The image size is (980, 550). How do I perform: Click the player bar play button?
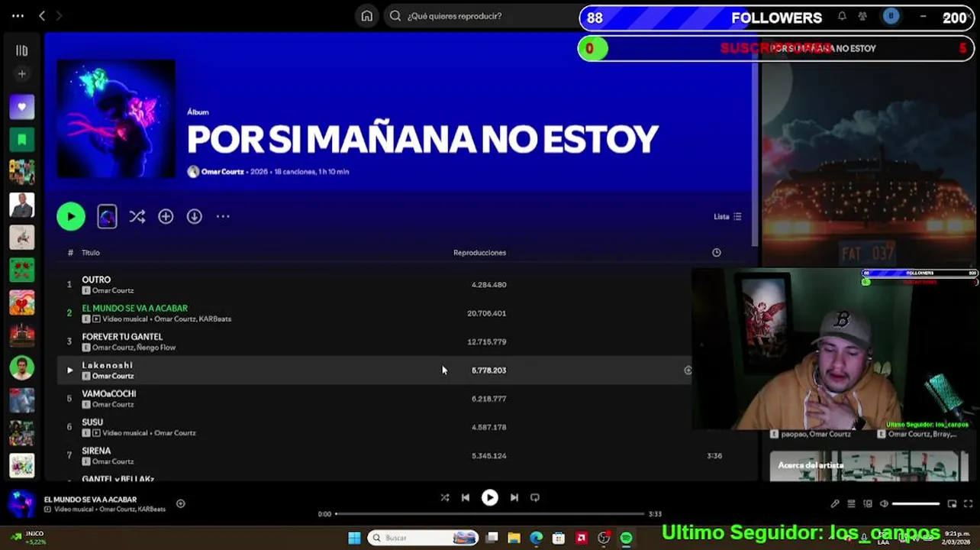[490, 498]
